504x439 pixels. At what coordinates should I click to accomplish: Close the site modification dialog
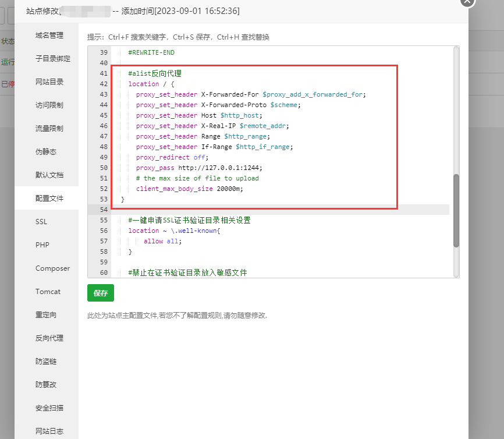pos(467,2)
